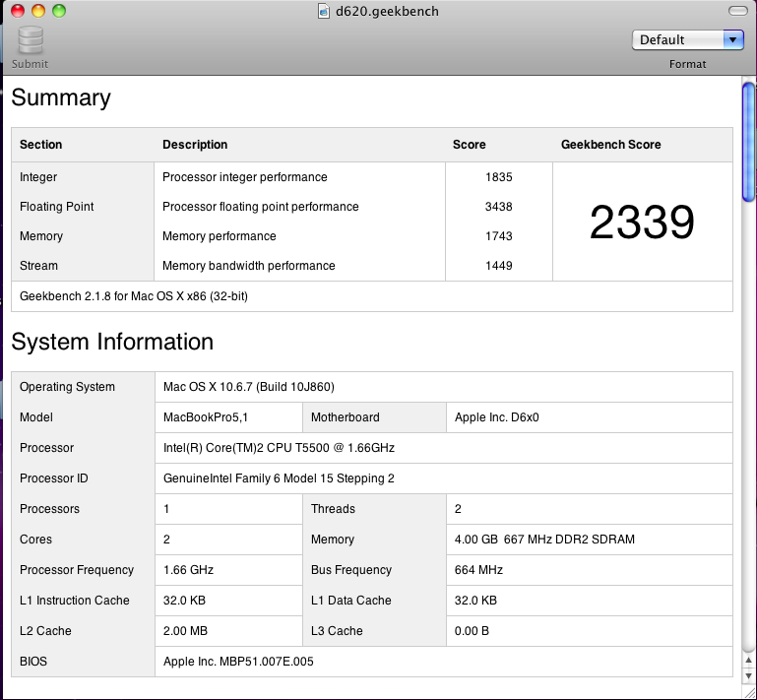Click the Stream section label
Screen dimensions: 757x700
click(x=38, y=266)
